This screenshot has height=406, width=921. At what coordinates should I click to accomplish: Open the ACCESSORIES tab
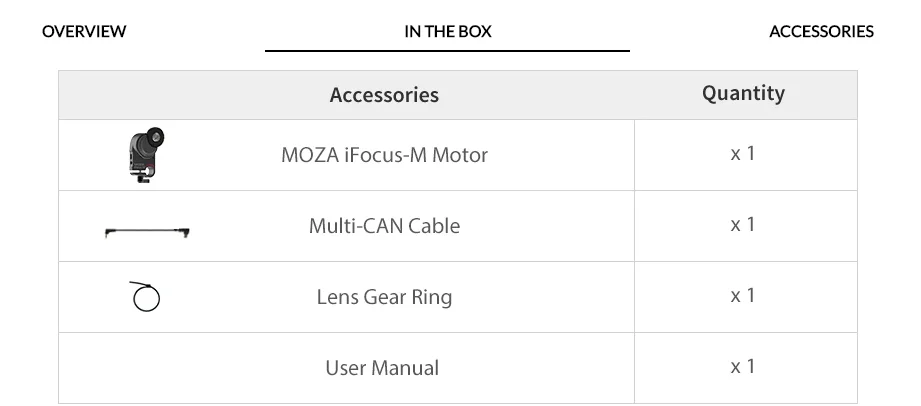click(x=821, y=31)
